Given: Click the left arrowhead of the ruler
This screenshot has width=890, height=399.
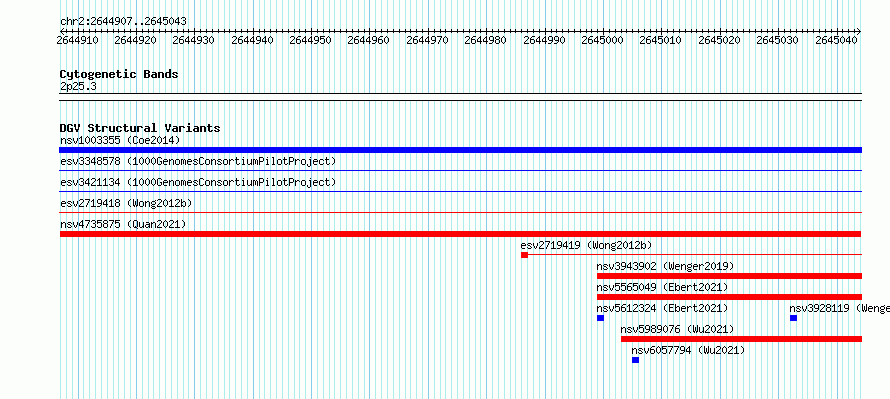Looking at the screenshot, I should (x=62, y=31).
